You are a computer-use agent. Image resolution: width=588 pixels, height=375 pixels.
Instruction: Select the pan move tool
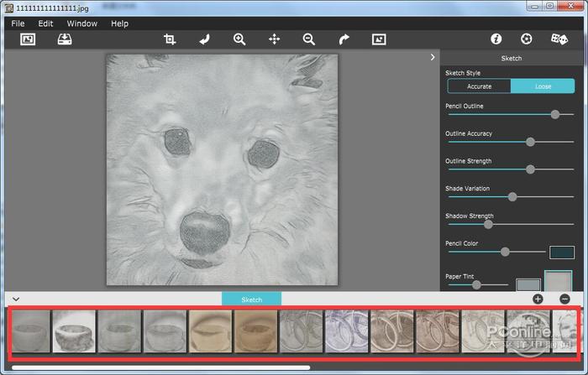tap(274, 39)
